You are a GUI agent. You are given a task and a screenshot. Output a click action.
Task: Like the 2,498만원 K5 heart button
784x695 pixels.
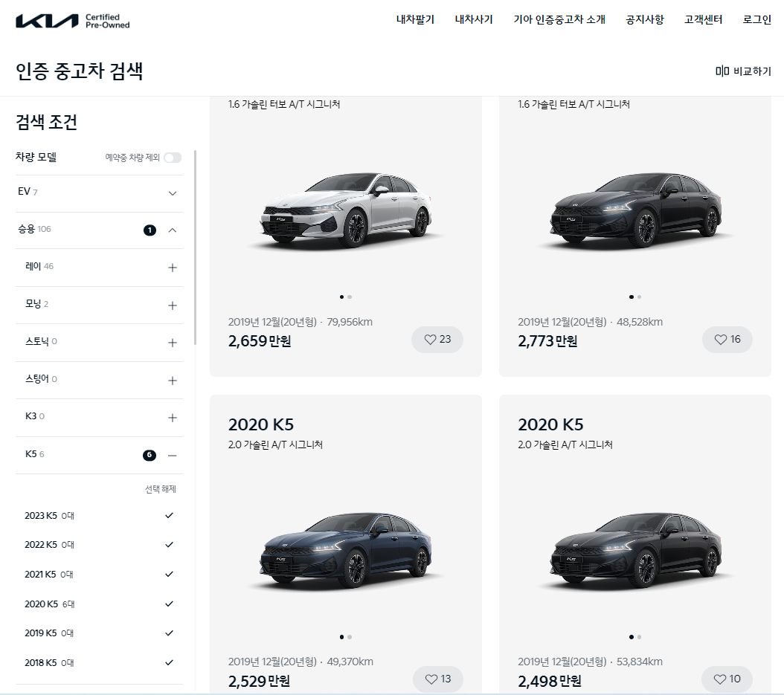(727, 679)
